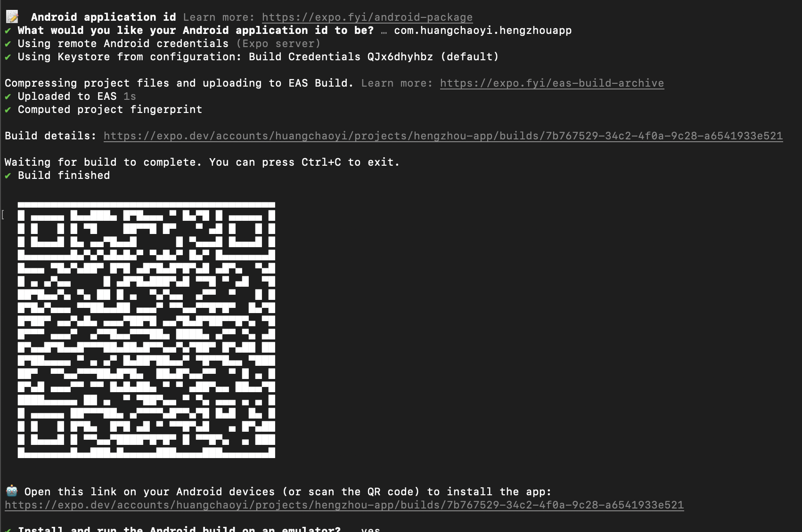Click the checkmark beside Using Keystore from configuration

pyautogui.click(x=8, y=57)
